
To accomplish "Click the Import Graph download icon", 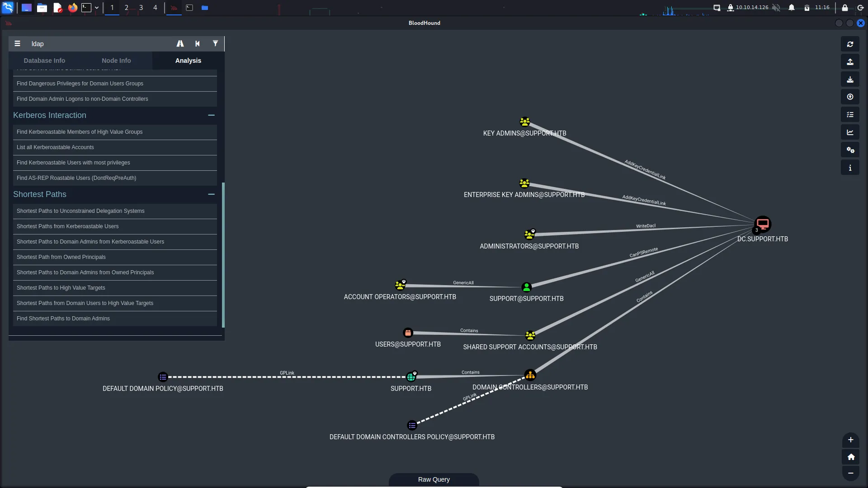I will [x=850, y=80].
